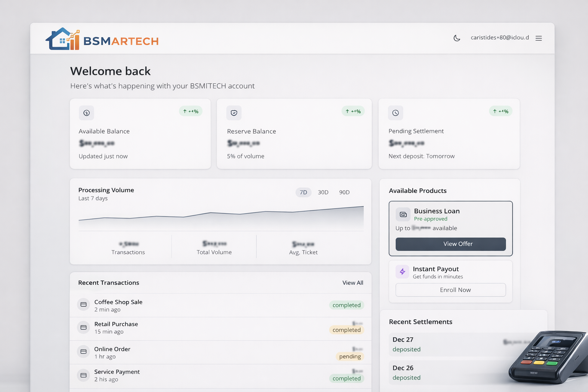Open the hamburger menu in the header
Screen dimensions: 588x392
pyautogui.click(x=539, y=38)
